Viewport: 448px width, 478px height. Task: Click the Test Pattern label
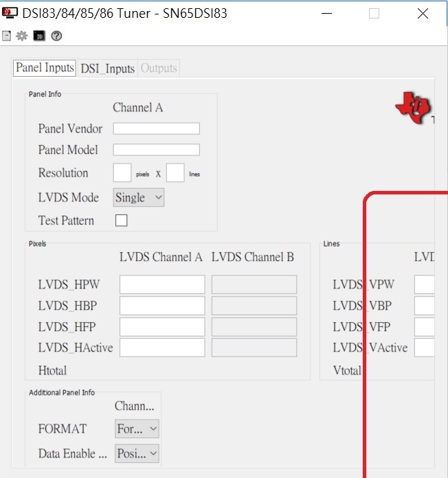pos(66,220)
